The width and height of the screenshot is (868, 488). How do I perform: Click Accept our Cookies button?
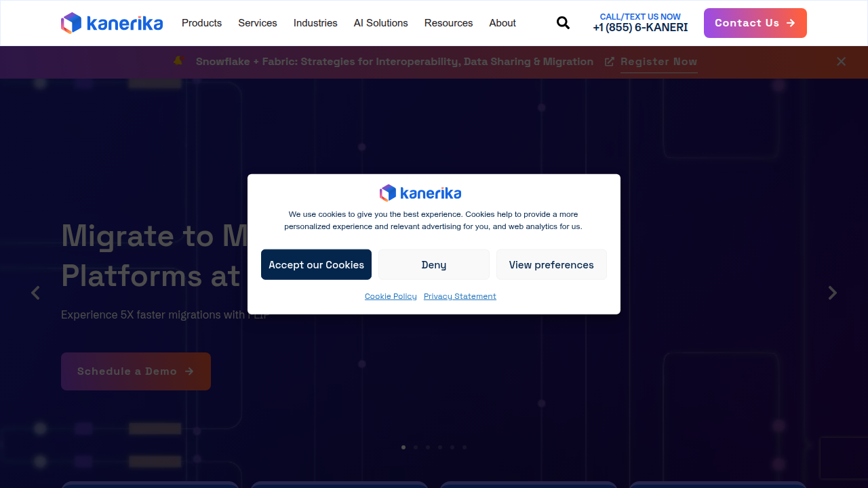[x=316, y=264]
